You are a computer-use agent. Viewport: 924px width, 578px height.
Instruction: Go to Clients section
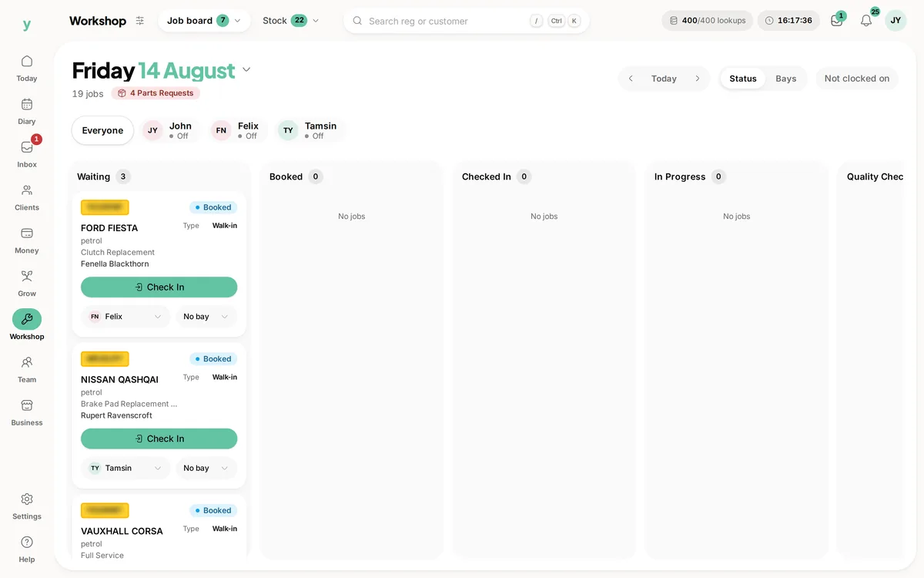coord(27,197)
